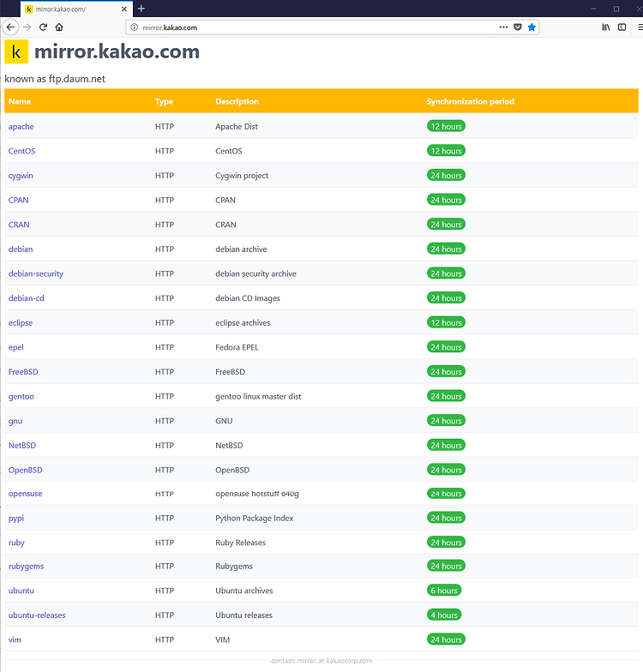Click the contact mirror at kakaocorp.com footer

tap(321, 660)
